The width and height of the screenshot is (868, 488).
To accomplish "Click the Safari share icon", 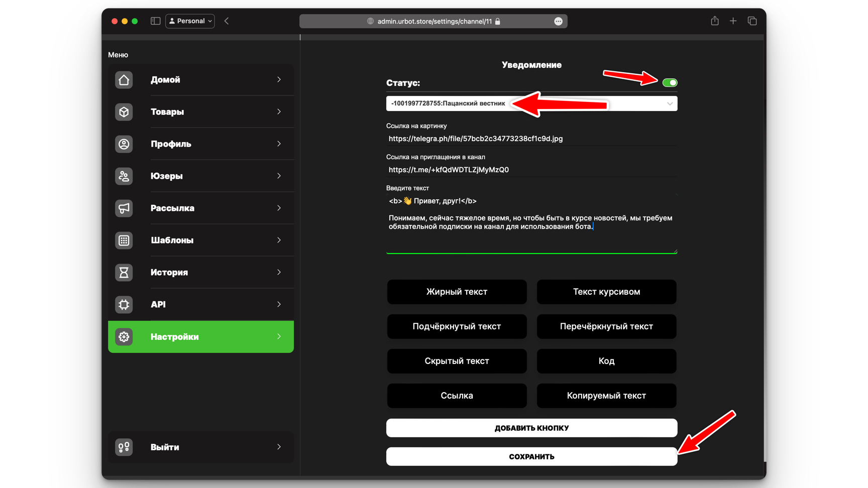I will click(714, 21).
